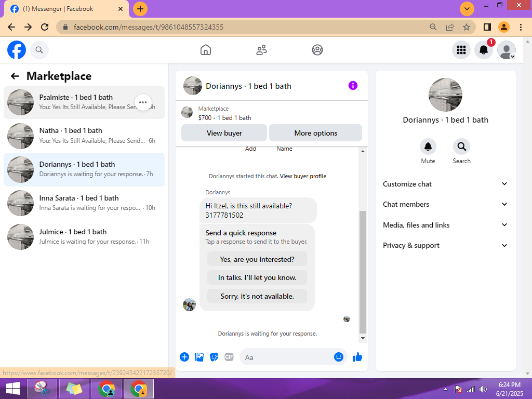Open the browser zoom magnifier icon
The image size is (532, 399).
433,27
